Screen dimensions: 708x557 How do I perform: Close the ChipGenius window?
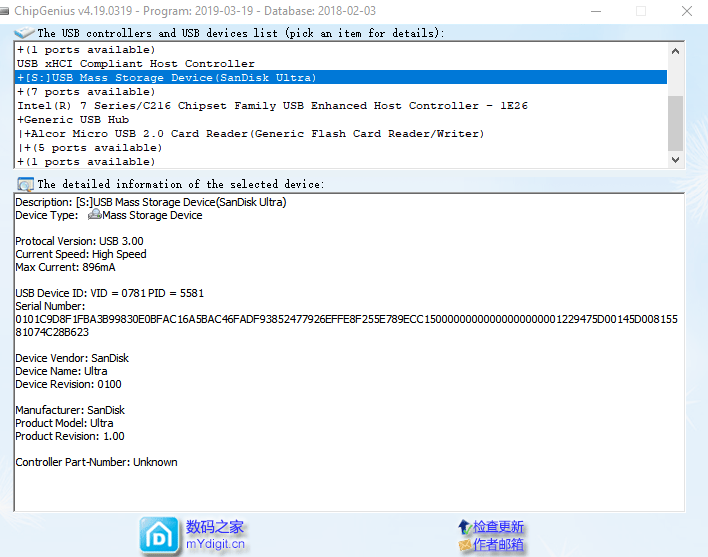(x=687, y=11)
